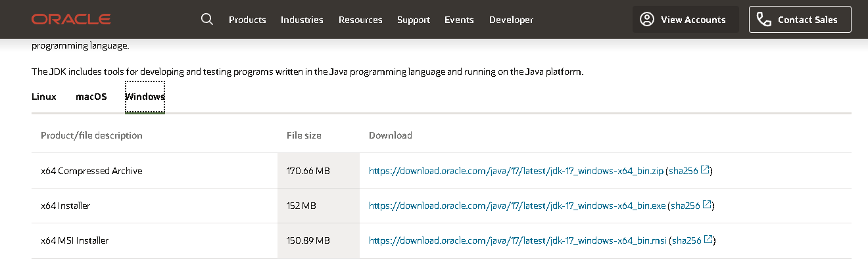Screen dimensions: 868x270
Task: Open the Industries menu
Action: (302, 20)
